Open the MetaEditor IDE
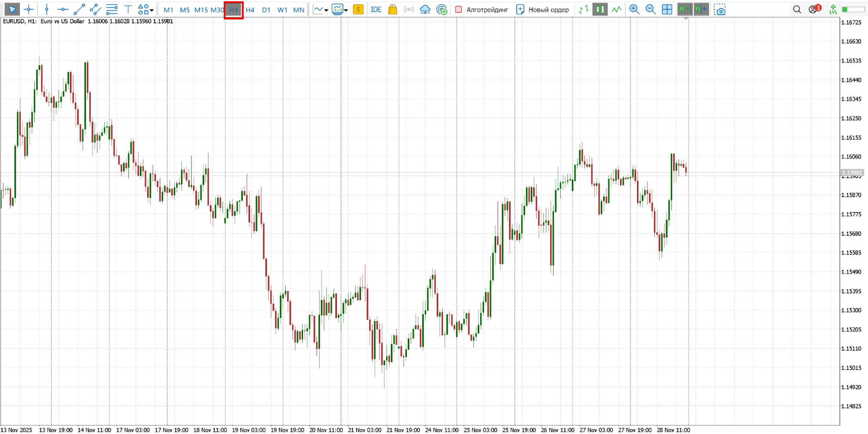The height and width of the screenshot is (434, 868). [376, 10]
